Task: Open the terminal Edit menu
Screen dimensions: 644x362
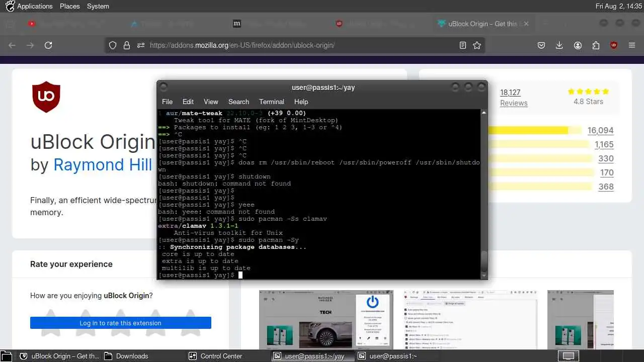Action: pos(188,102)
